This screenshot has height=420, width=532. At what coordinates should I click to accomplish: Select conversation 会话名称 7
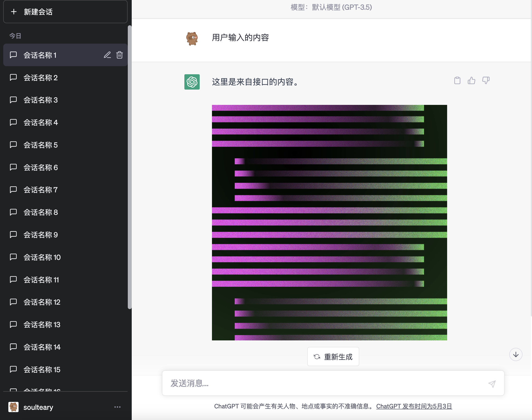click(41, 190)
